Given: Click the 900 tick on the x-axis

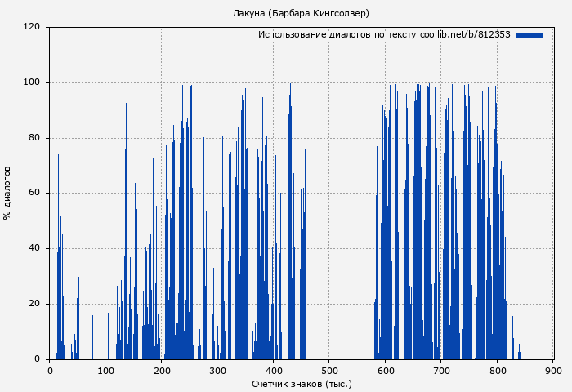Looking at the screenshot, I should 553,370.
